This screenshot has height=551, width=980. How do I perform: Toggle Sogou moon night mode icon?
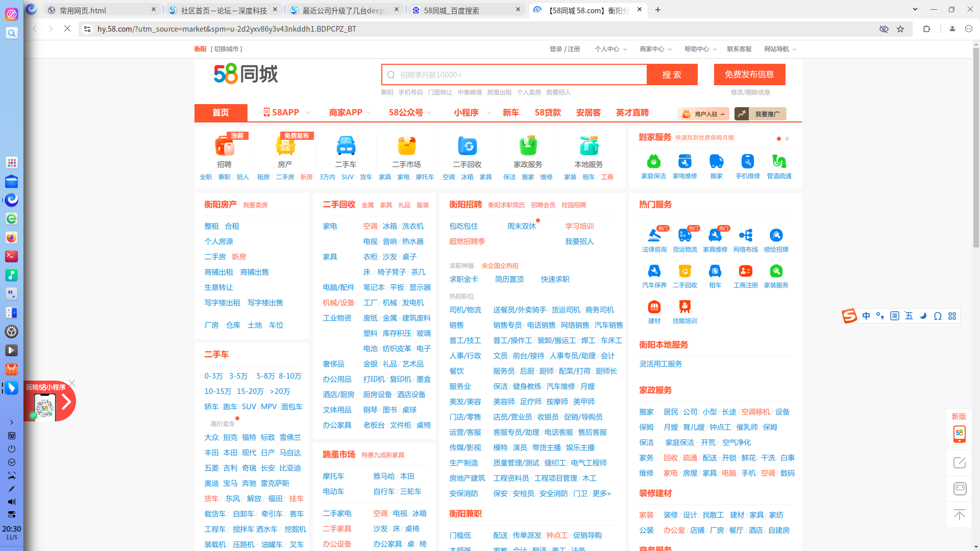[x=923, y=316]
